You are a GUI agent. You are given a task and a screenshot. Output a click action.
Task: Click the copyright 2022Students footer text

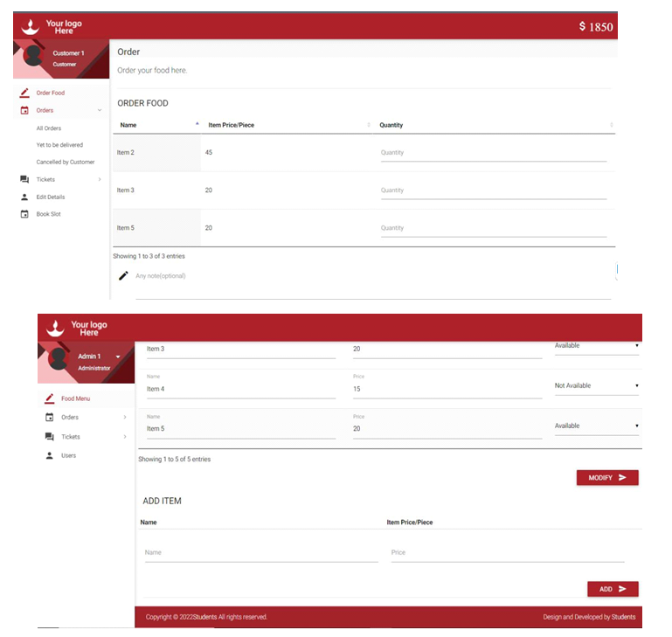point(206,617)
